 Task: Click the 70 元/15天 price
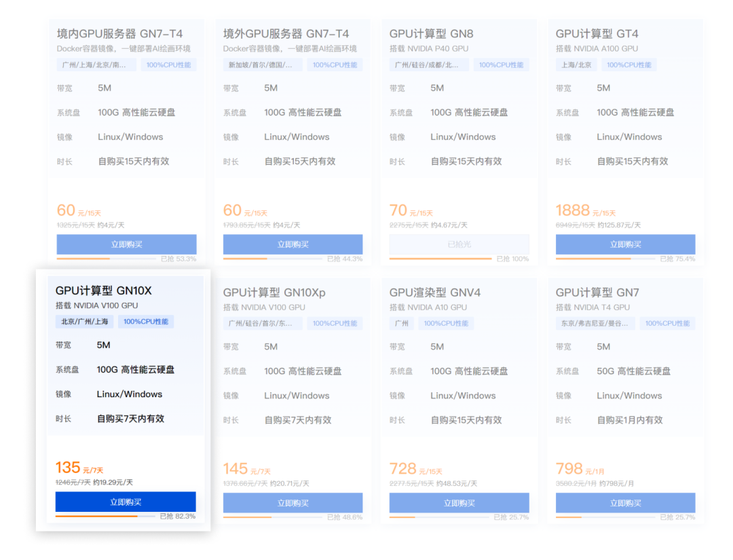click(411, 211)
